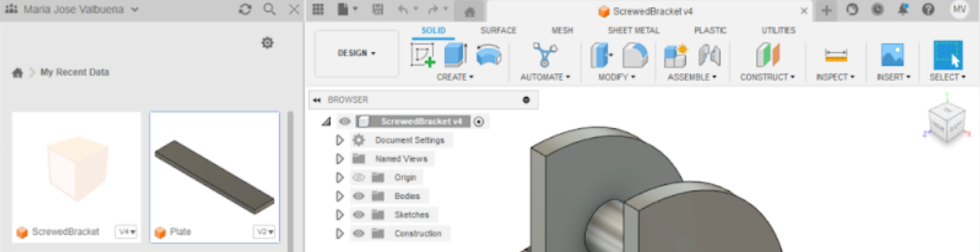This screenshot has height=252, width=980.
Task: Select the Create Sketch tool
Action: (423, 55)
